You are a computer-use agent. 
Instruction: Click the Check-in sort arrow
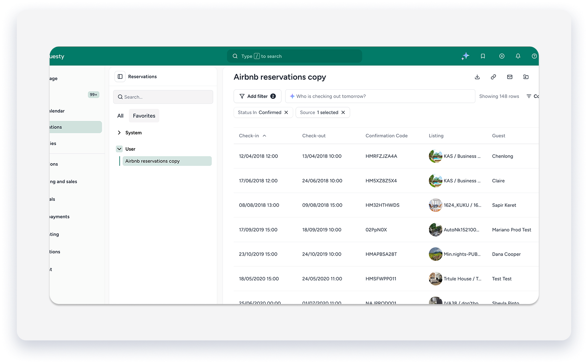[x=265, y=136]
